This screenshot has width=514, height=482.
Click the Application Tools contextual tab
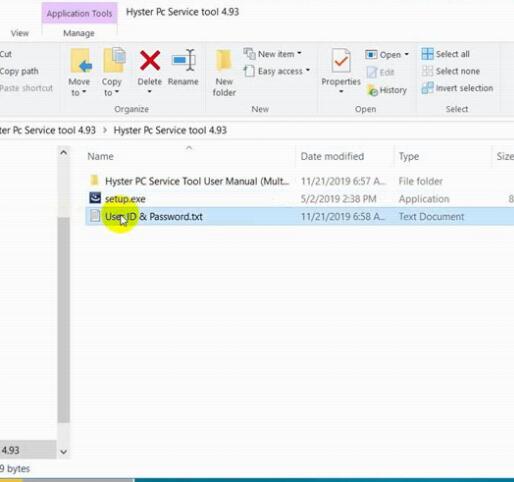[79, 13]
